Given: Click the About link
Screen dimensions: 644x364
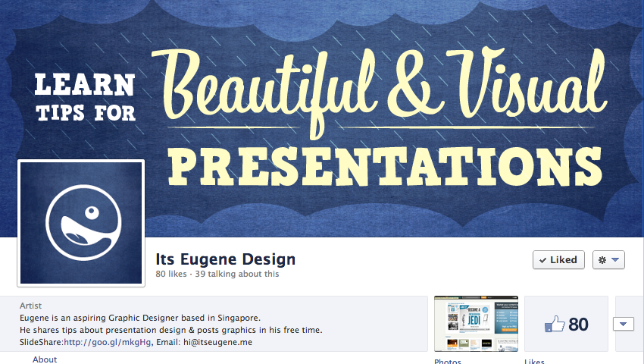Looking at the screenshot, I should pos(45,359).
